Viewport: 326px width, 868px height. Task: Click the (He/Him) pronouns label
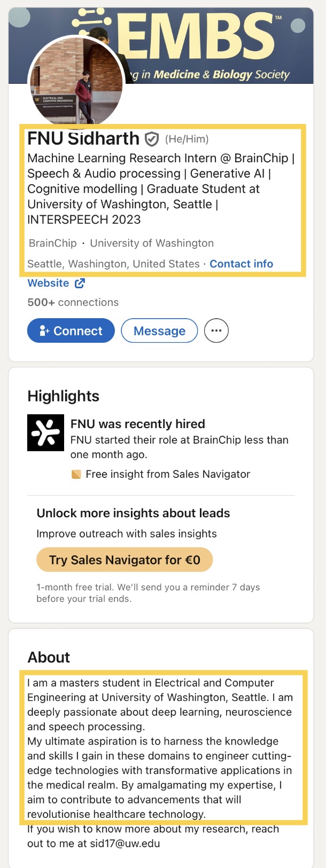[x=187, y=139]
